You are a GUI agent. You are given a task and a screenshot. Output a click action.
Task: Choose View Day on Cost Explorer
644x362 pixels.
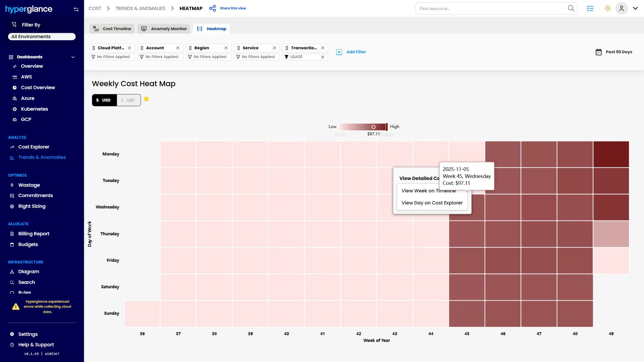click(x=432, y=203)
